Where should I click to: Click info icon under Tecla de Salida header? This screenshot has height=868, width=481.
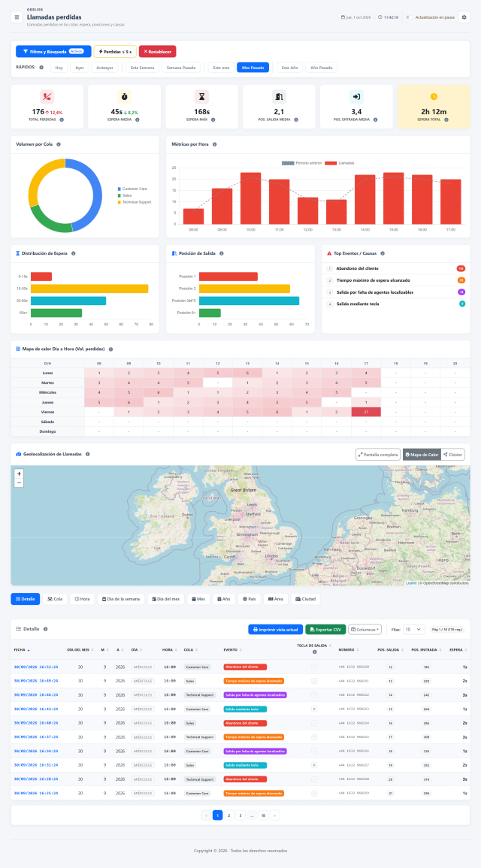(x=314, y=652)
